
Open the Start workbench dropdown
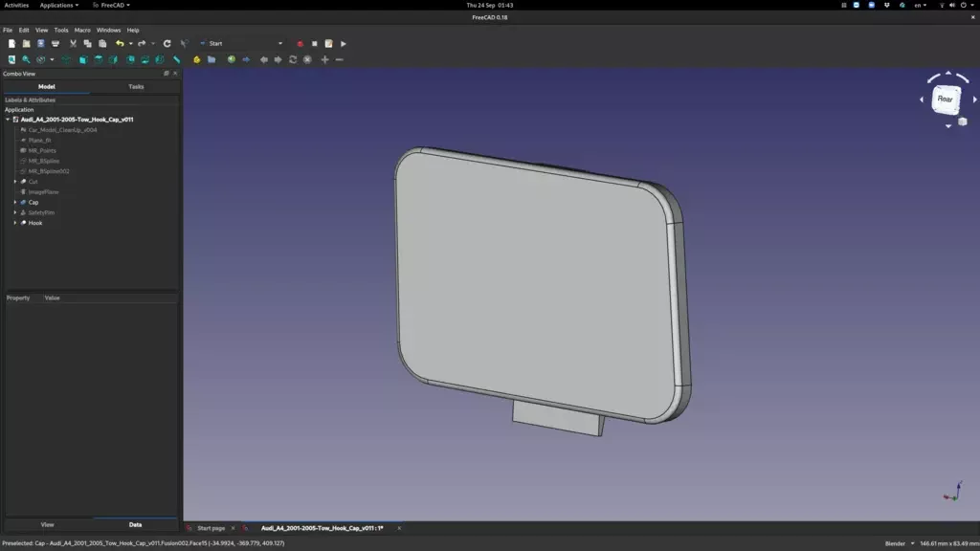pyautogui.click(x=242, y=44)
